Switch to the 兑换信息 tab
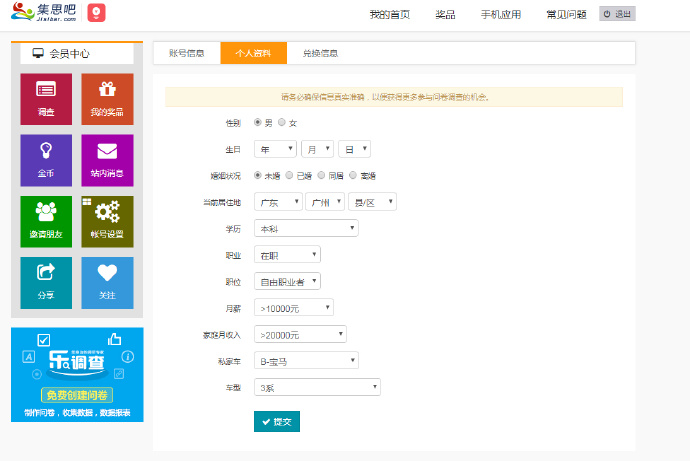The width and height of the screenshot is (690, 461). tap(320, 53)
